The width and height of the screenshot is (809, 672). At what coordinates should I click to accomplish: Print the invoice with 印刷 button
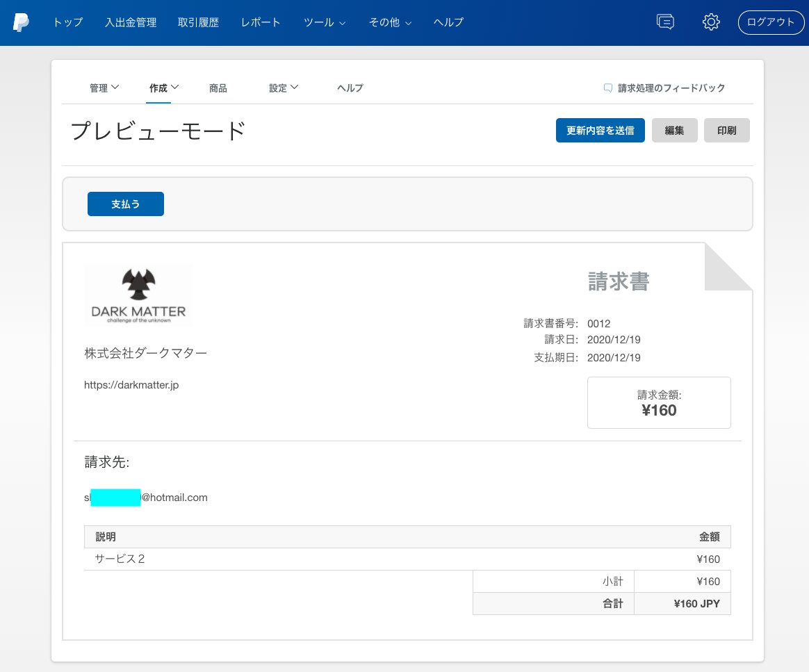pyautogui.click(x=726, y=131)
